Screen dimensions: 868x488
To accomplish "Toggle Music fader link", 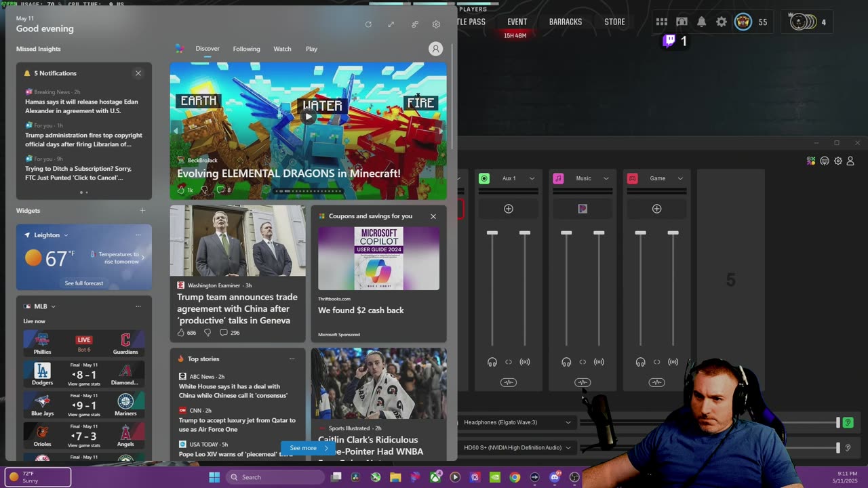I will pos(583,362).
